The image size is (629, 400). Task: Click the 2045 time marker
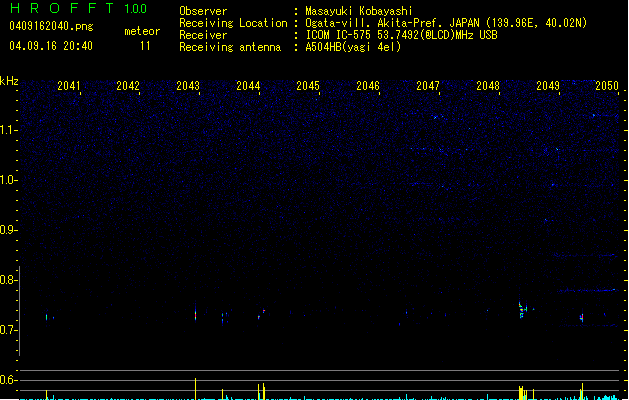point(308,86)
